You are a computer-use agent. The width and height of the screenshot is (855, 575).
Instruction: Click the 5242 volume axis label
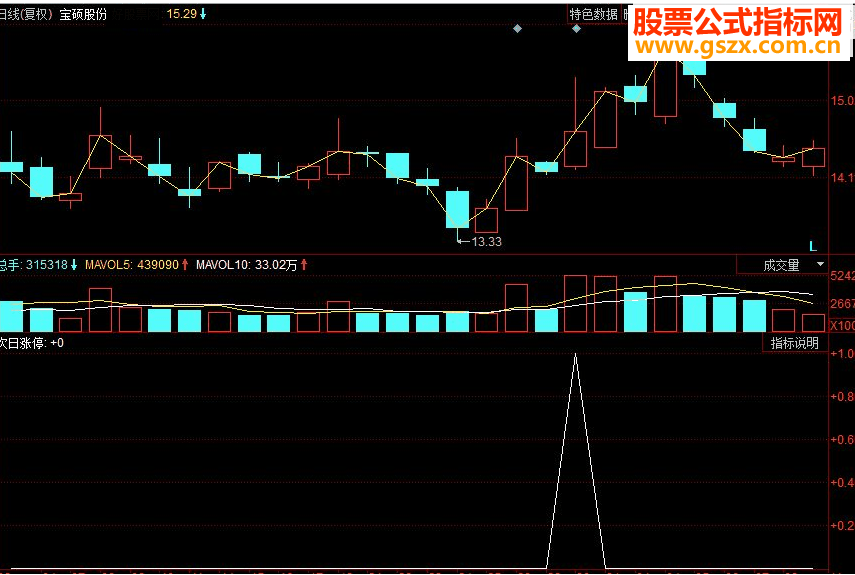[x=842, y=276]
